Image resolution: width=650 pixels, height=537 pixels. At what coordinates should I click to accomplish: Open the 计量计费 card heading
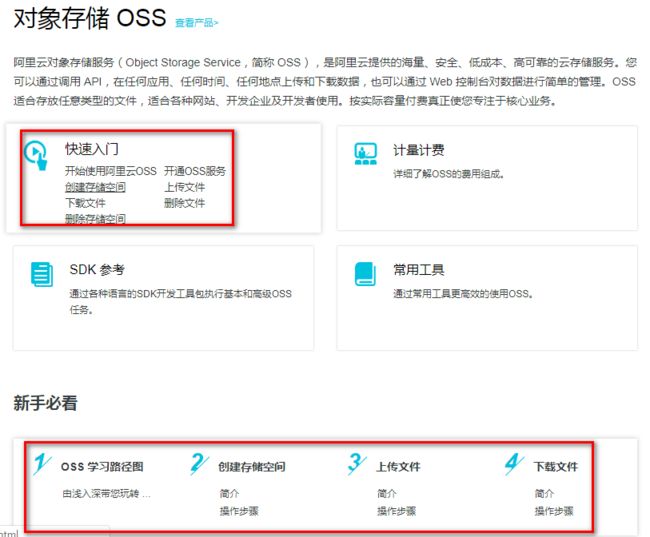pos(419,150)
